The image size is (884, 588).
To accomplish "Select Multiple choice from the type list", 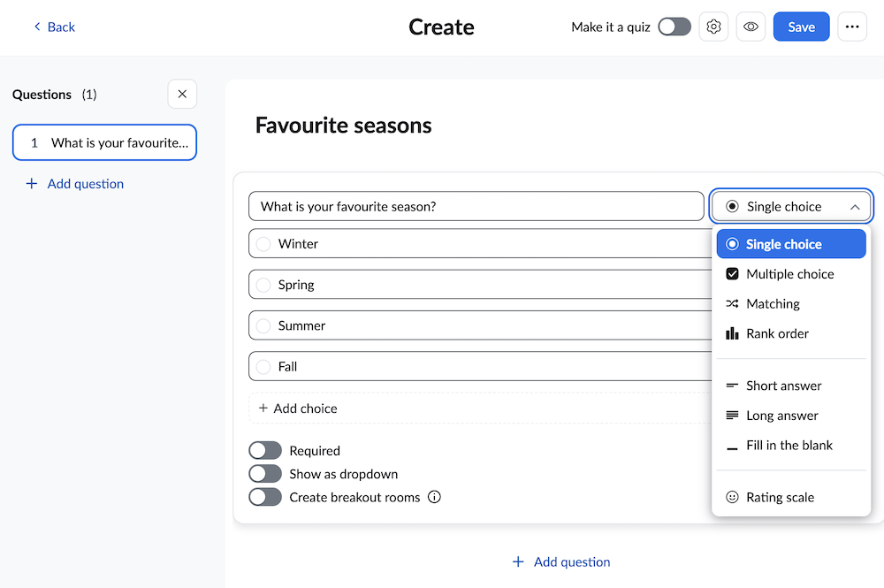I will (x=789, y=274).
